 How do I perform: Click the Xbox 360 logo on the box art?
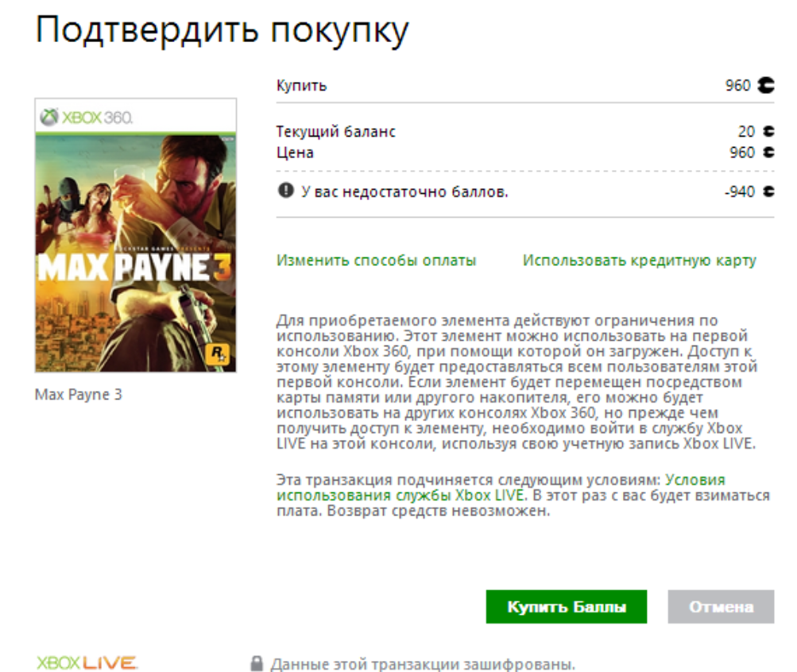pyautogui.click(x=87, y=118)
